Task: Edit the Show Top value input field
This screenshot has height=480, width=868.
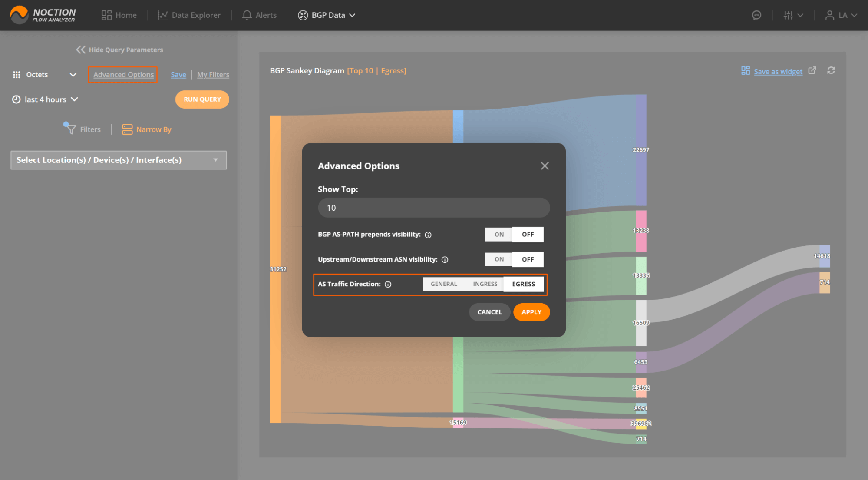Action: click(434, 208)
